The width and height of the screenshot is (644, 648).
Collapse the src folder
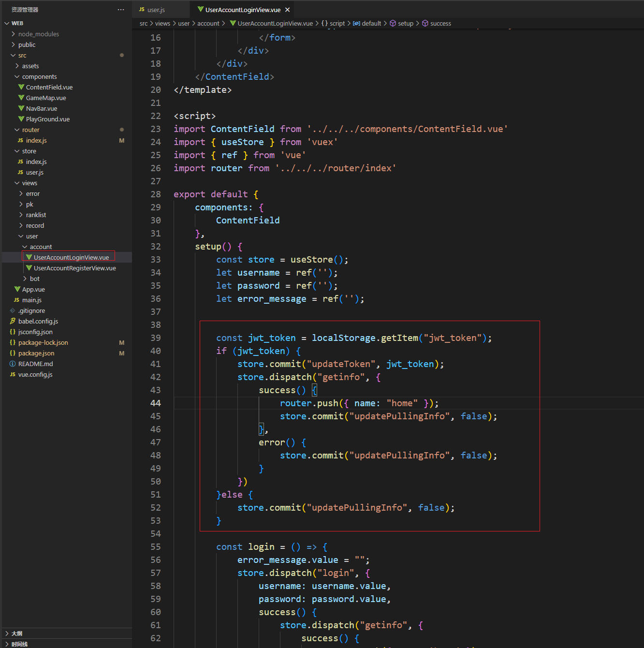tap(66, 55)
